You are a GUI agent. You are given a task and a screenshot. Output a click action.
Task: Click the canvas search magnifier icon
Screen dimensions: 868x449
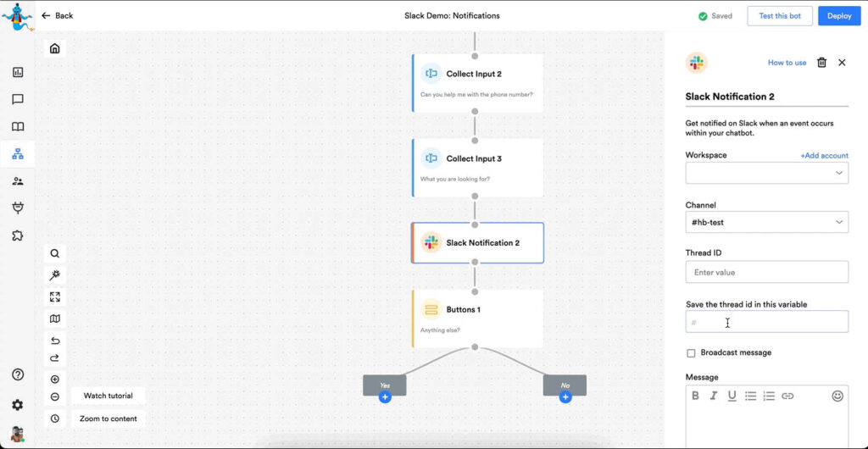(55, 253)
